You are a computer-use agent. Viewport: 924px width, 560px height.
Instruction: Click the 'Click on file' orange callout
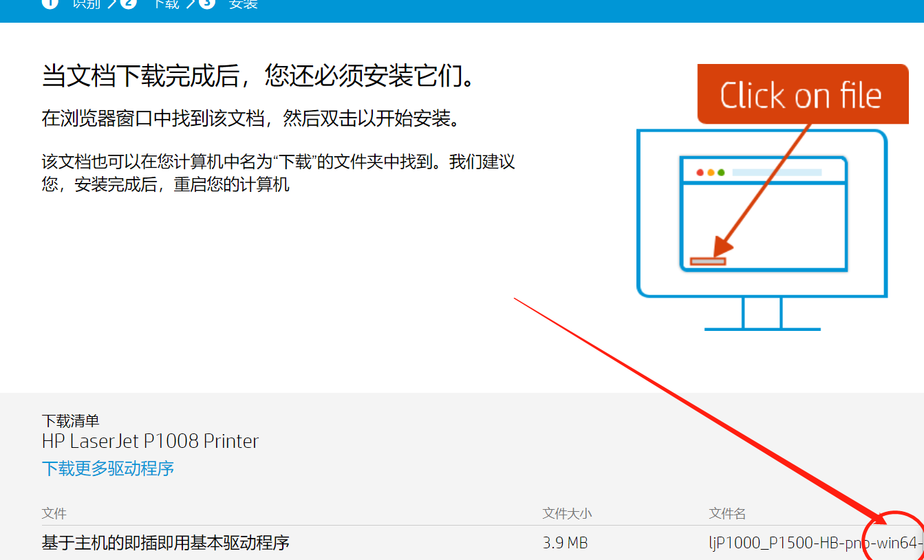point(802,94)
